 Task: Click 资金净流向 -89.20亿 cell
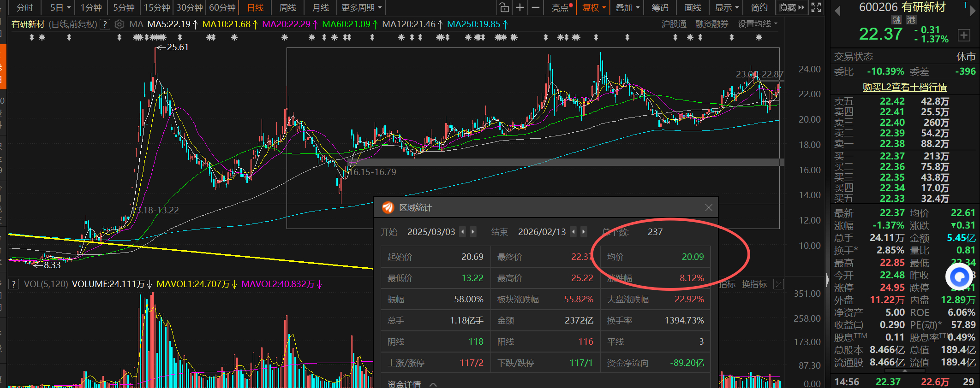click(655, 363)
